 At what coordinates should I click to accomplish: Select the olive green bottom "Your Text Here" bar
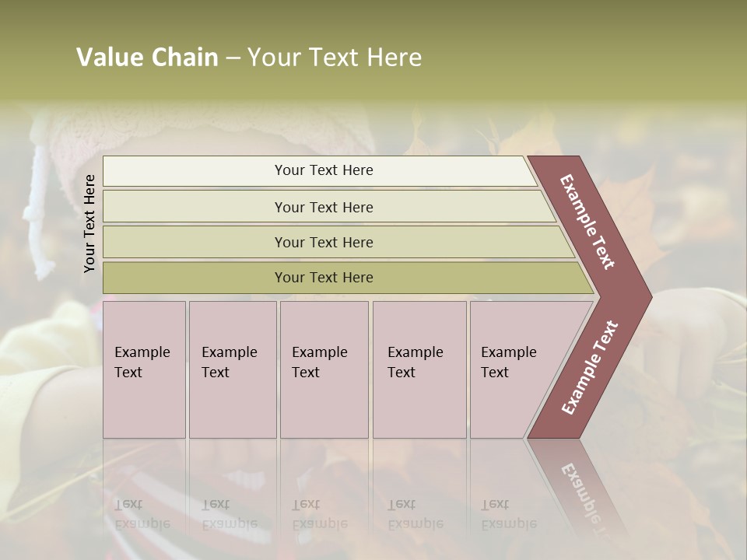[x=323, y=278]
